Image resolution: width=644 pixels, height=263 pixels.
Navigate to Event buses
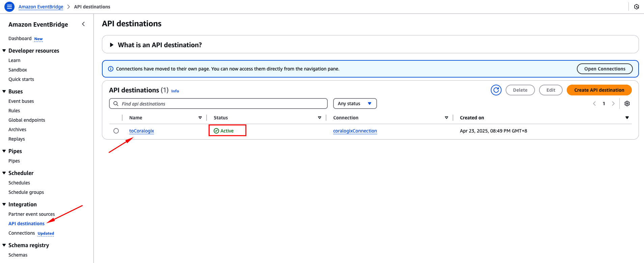[21, 101]
